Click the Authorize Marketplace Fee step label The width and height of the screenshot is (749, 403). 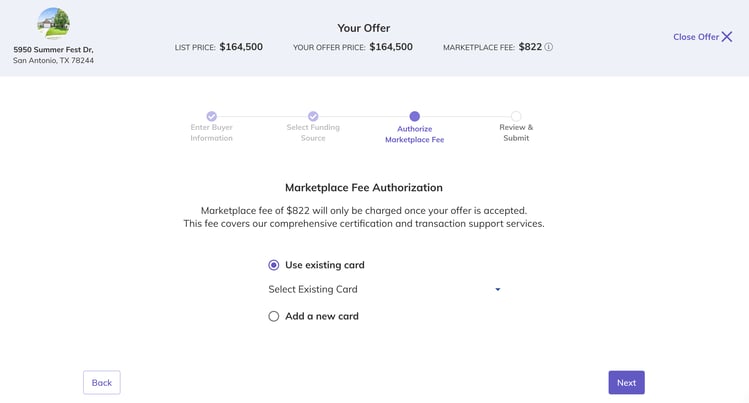coord(415,134)
